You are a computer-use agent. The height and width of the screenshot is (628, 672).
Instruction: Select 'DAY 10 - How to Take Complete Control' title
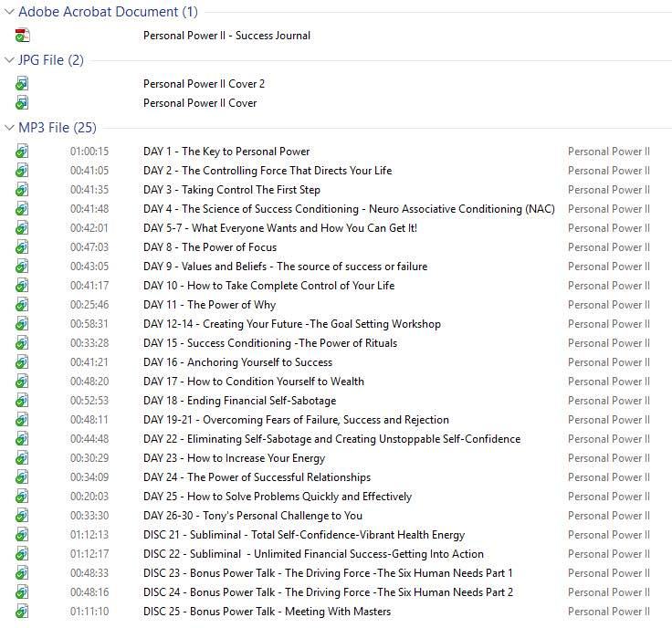click(x=268, y=286)
